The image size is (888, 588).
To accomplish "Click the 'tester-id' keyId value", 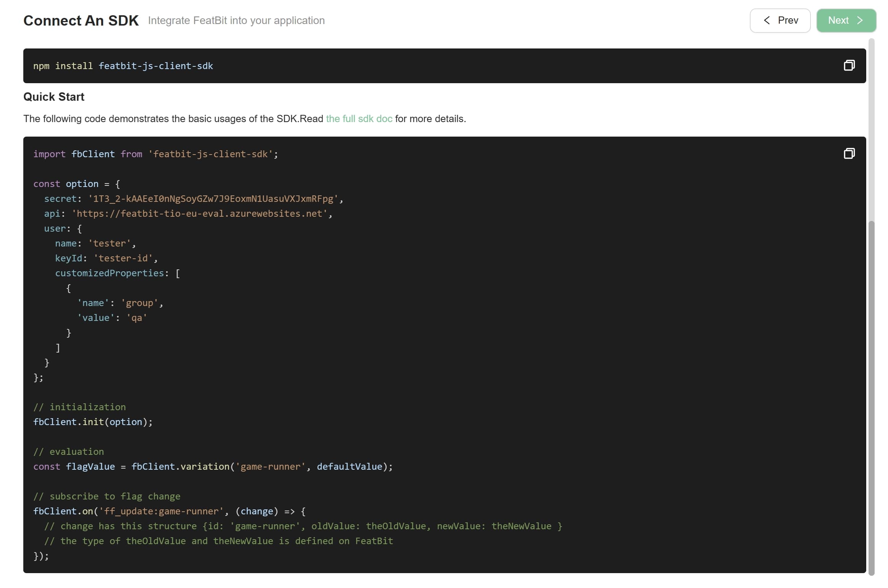I will point(123,258).
